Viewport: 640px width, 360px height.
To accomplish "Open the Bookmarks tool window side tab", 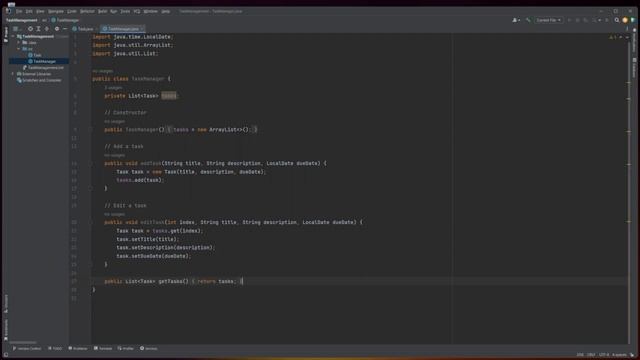I will point(6,330).
